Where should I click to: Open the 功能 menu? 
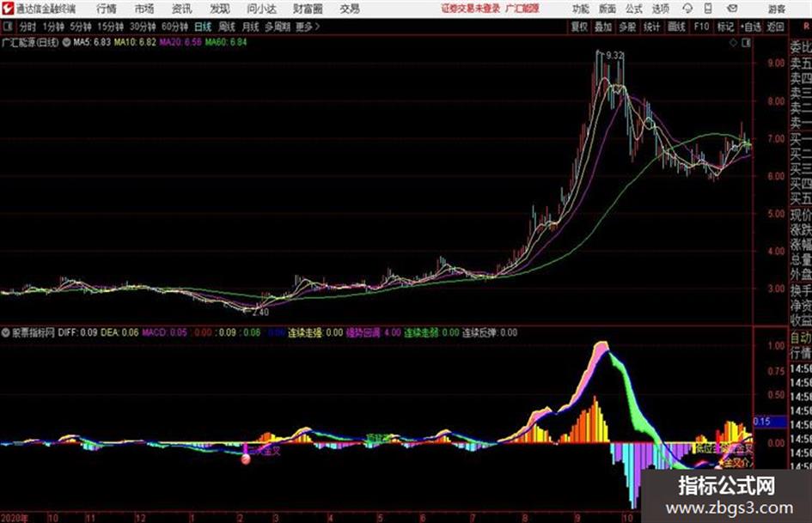pyautogui.click(x=581, y=9)
